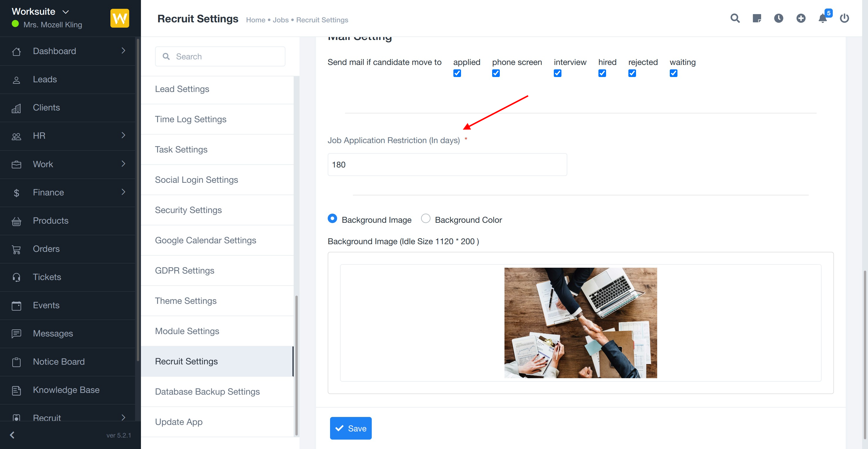The height and width of the screenshot is (449, 868).
Task: Click the plus add-new icon
Action: 800,18
